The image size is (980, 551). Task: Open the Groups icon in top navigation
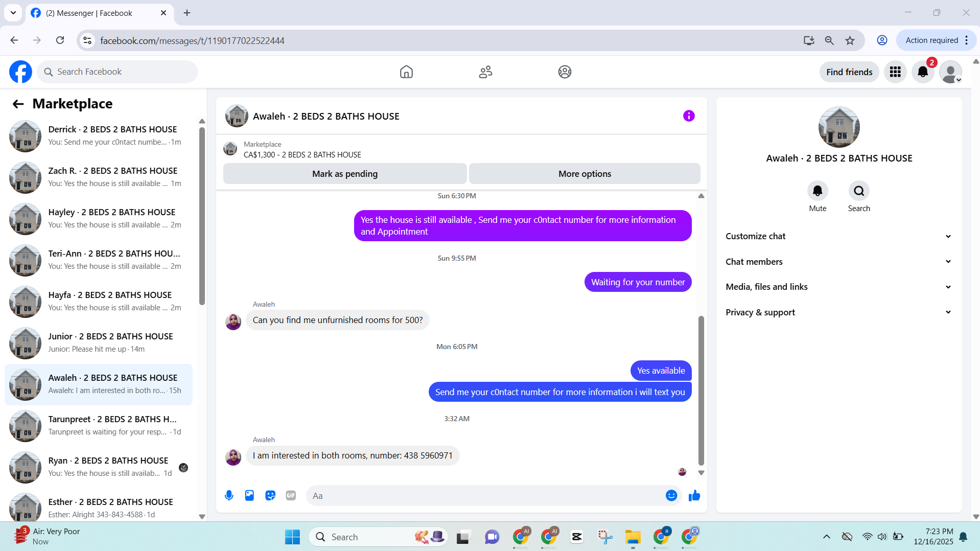[x=565, y=72]
